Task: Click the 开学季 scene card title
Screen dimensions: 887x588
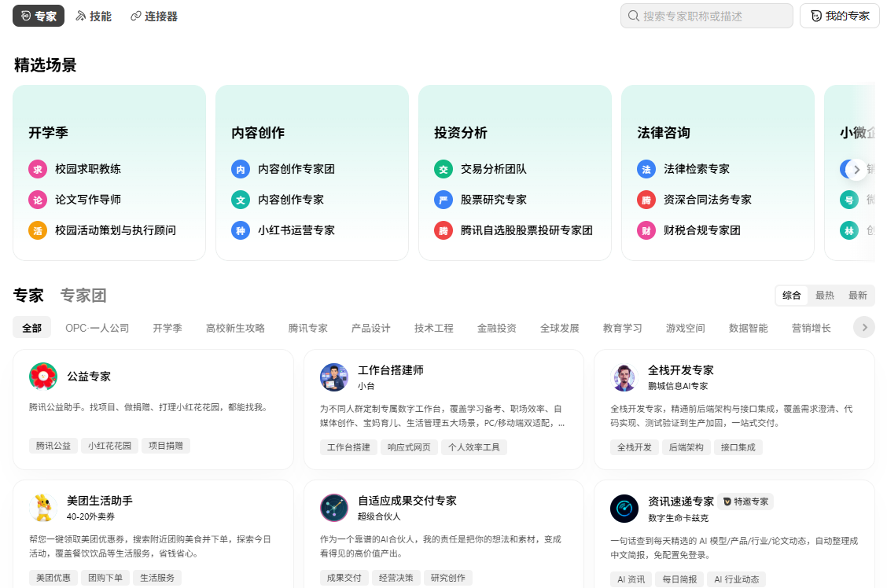Action: (48, 133)
